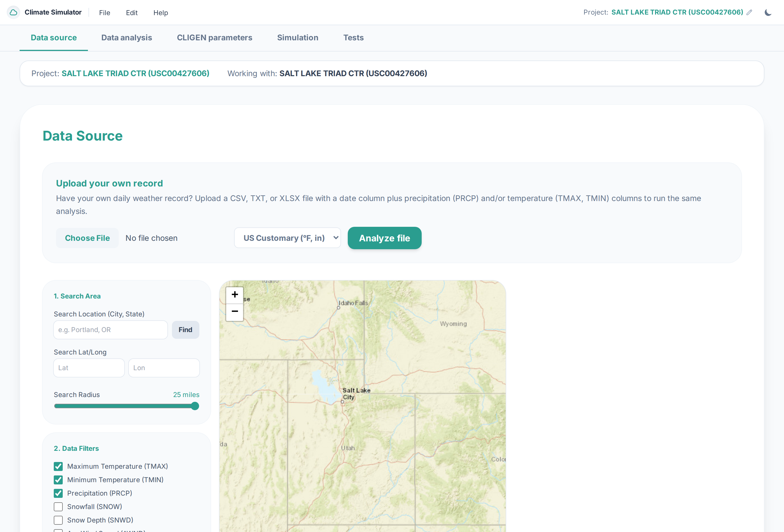This screenshot has height=532, width=784.
Task: Click the Lon input field
Action: click(164, 368)
